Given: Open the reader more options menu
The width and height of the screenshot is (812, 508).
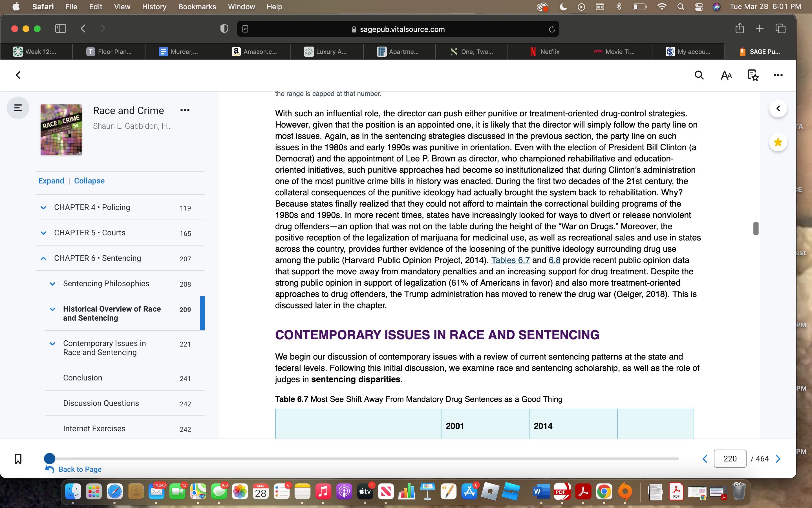Looking at the screenshot, I should 778,75.
